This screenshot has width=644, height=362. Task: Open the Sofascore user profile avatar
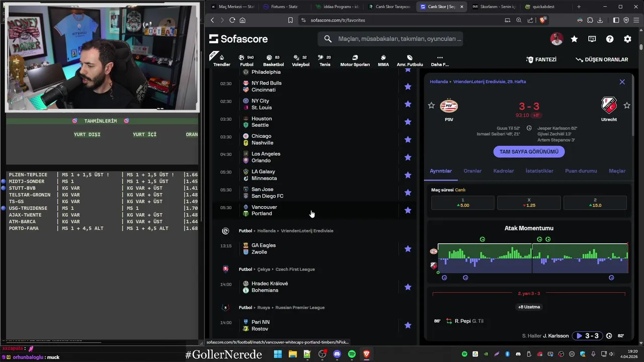(x=556, y=39)
